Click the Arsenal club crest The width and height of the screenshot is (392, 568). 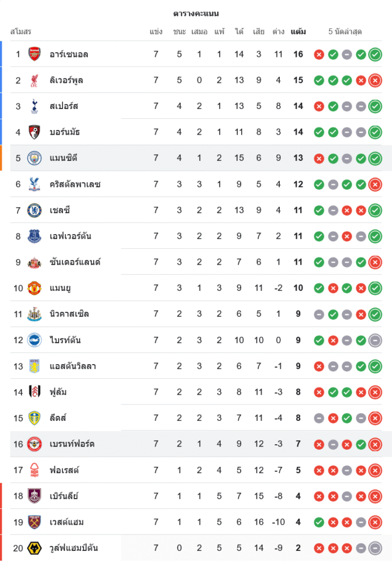(35, 54)
